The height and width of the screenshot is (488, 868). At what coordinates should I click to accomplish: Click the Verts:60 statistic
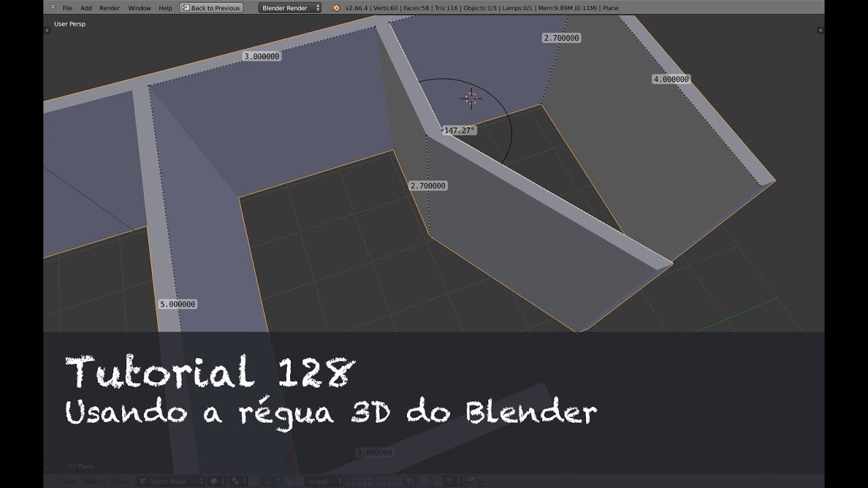(x=387, y=8)
